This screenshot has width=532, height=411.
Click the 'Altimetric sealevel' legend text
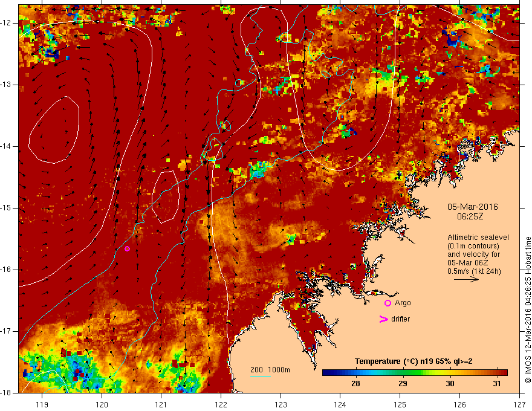coord(478,238)
